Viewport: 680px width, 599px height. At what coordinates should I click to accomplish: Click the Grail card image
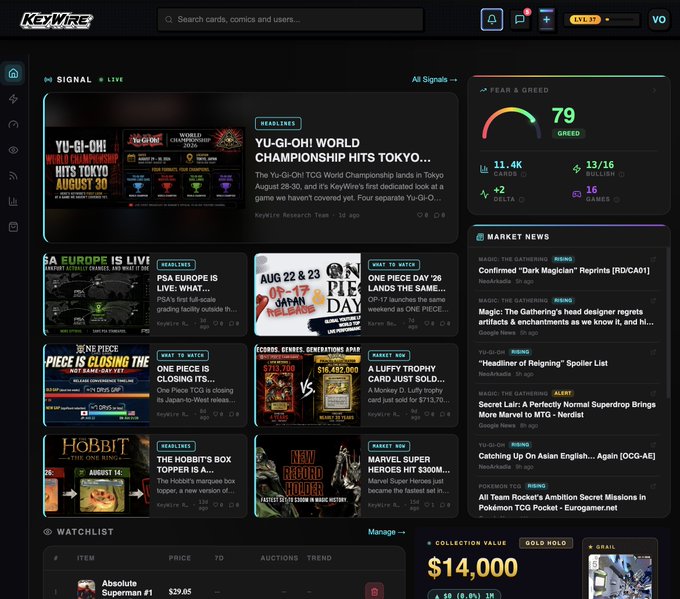[x=620, y=577]
